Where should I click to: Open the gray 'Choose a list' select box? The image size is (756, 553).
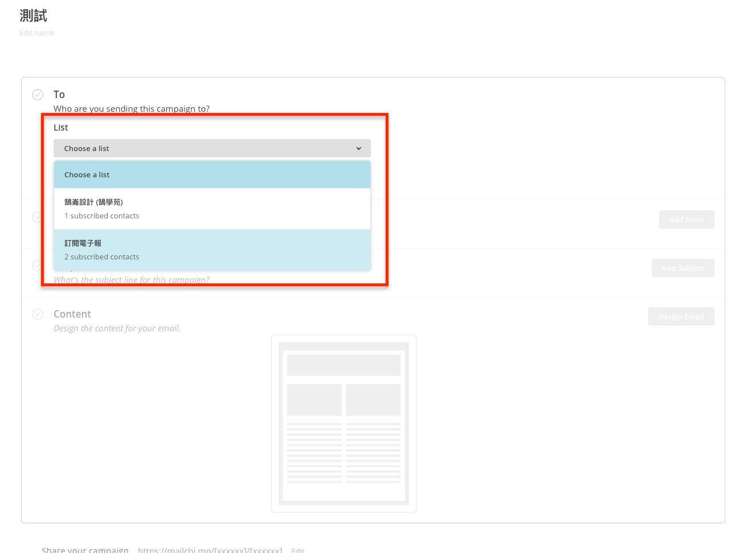coord(212,148)
